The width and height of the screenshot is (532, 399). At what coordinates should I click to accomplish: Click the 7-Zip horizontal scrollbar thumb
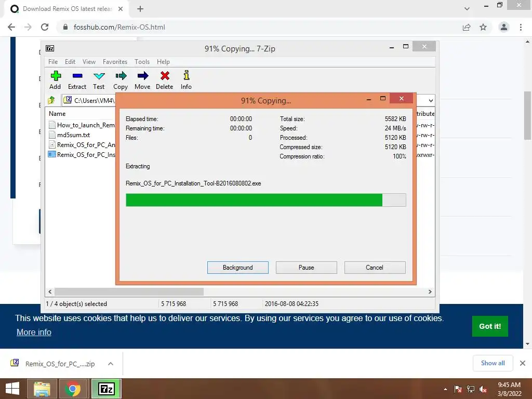129,292
